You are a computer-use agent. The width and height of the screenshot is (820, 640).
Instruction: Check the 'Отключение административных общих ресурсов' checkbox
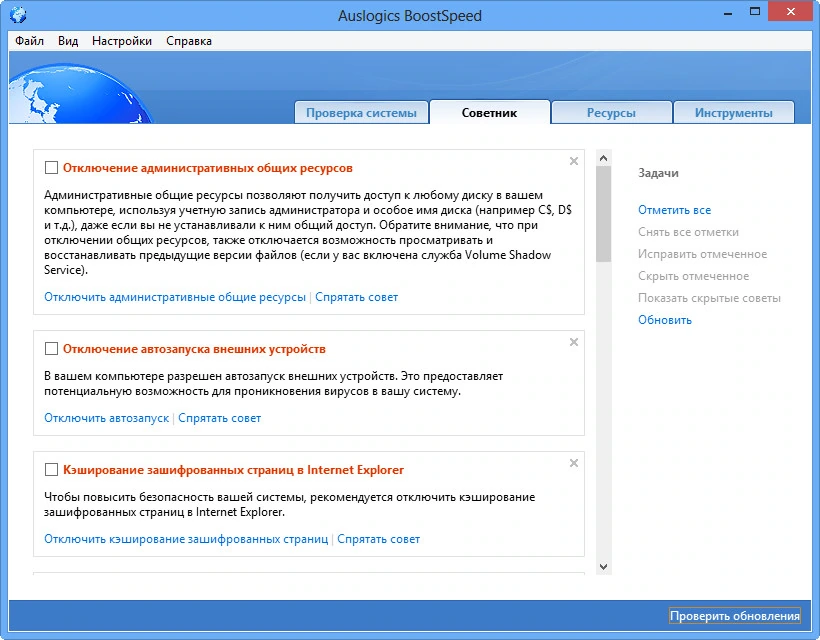(x=51, y=167)
